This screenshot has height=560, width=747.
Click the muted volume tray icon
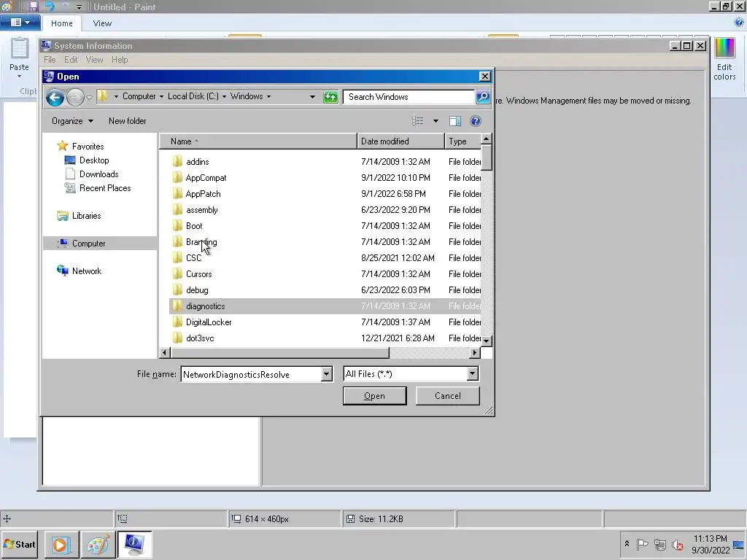point(678,544)
